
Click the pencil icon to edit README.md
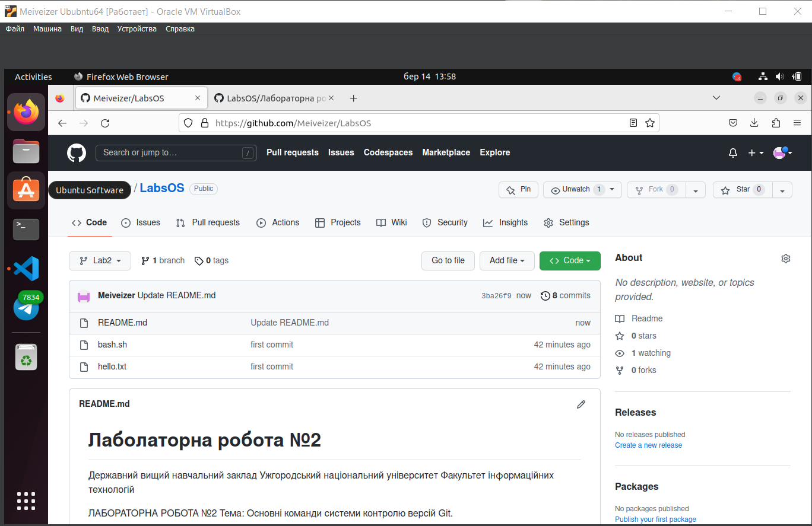[581, 404]
